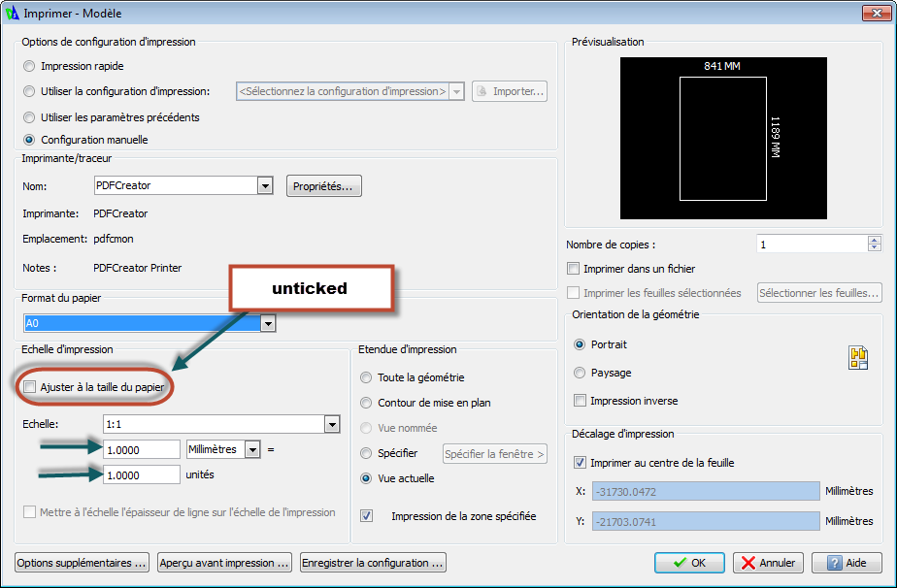897x588 pixels.
Task: Toggle Impression de la zone spécifiée checkbox
Action: click(x=366, y=516)
